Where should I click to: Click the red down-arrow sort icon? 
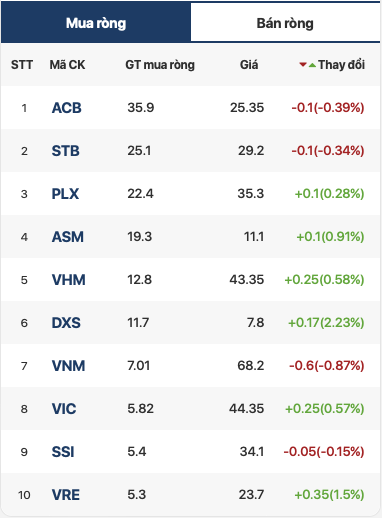click(303, 65)
